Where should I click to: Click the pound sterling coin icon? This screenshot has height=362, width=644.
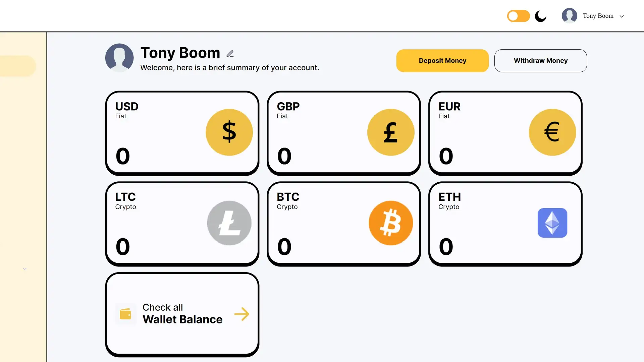(x=391, y=132)
